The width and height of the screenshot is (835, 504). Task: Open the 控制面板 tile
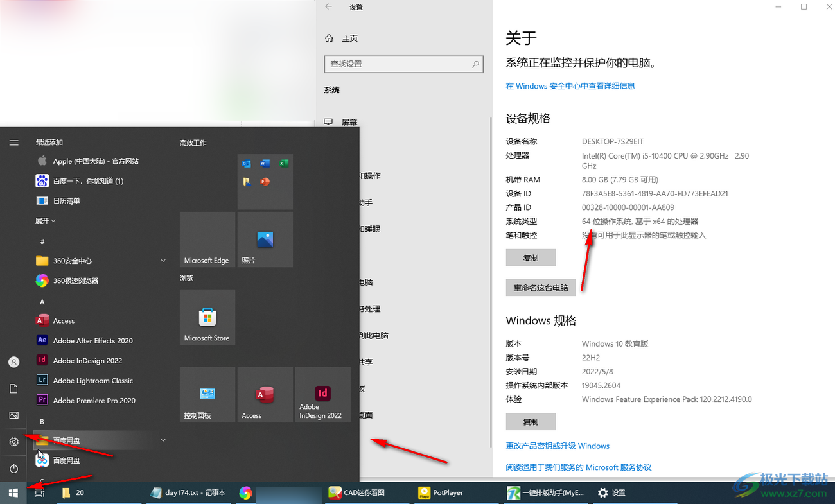(207, 395)
